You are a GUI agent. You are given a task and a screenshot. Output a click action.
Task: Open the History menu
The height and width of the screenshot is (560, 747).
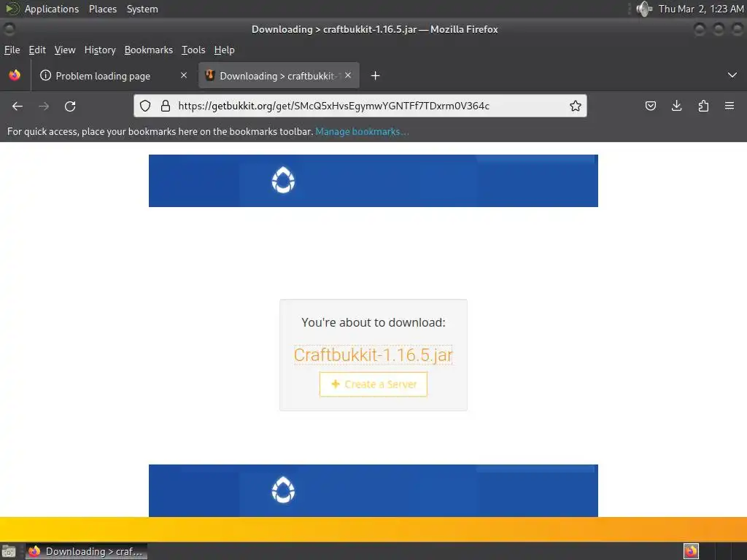click(x=100, y=50)
